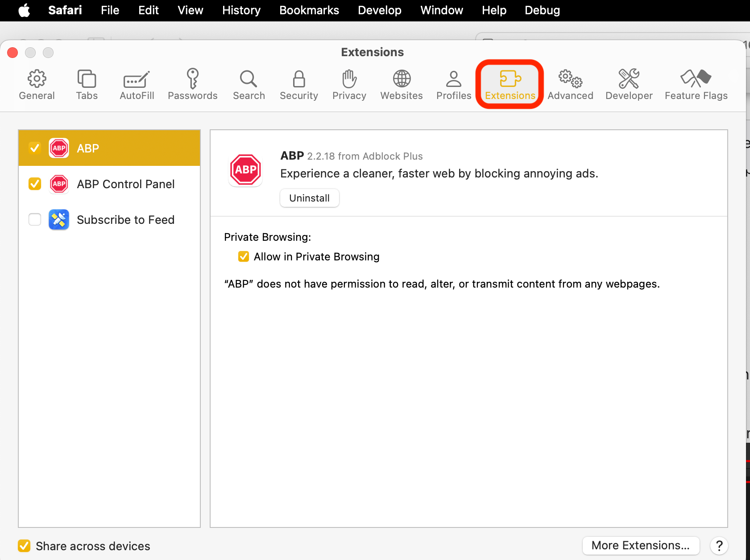The width and height of the screenshot is (750, 560).
Task: Open the Help menu
Action: click(x=494, y=10)
